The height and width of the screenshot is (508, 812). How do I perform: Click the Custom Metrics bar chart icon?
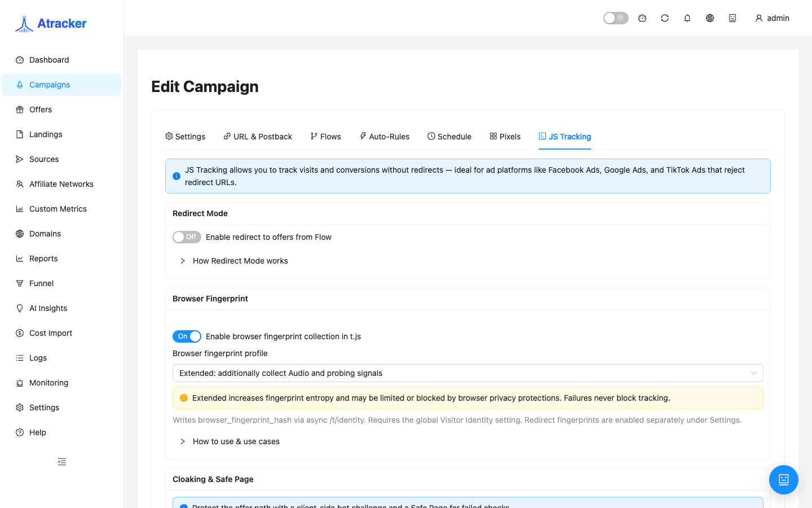[x=20, y=209]
